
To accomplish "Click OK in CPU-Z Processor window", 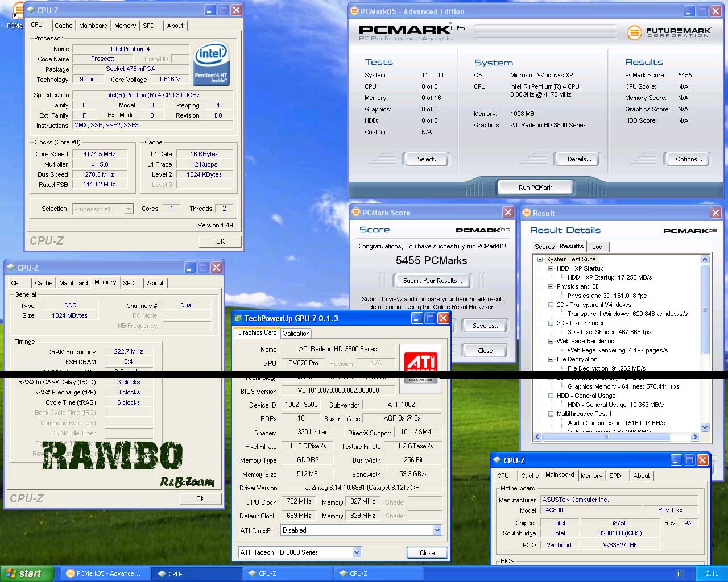I will tap(220, 242).
